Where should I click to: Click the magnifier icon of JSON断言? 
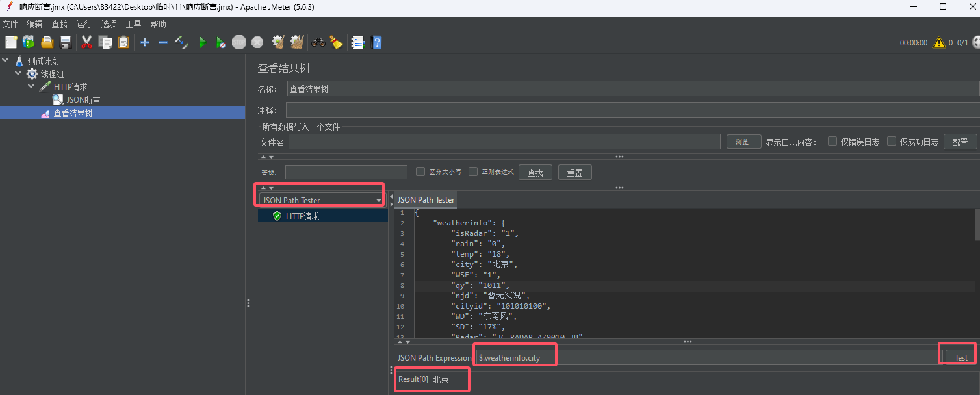click(58, 99)
